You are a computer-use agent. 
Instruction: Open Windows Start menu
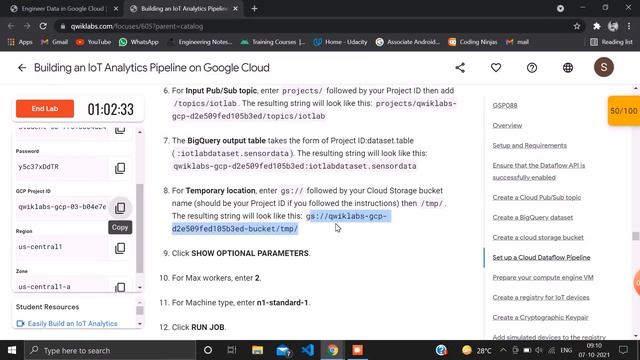click(x=12, y=350)
